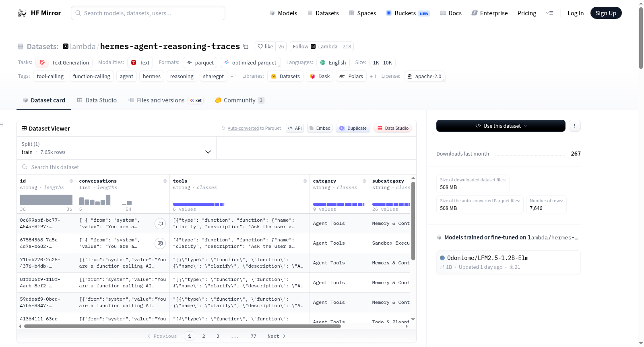Like this dataset
The image size is (644, 347).
tap(265, 46)
